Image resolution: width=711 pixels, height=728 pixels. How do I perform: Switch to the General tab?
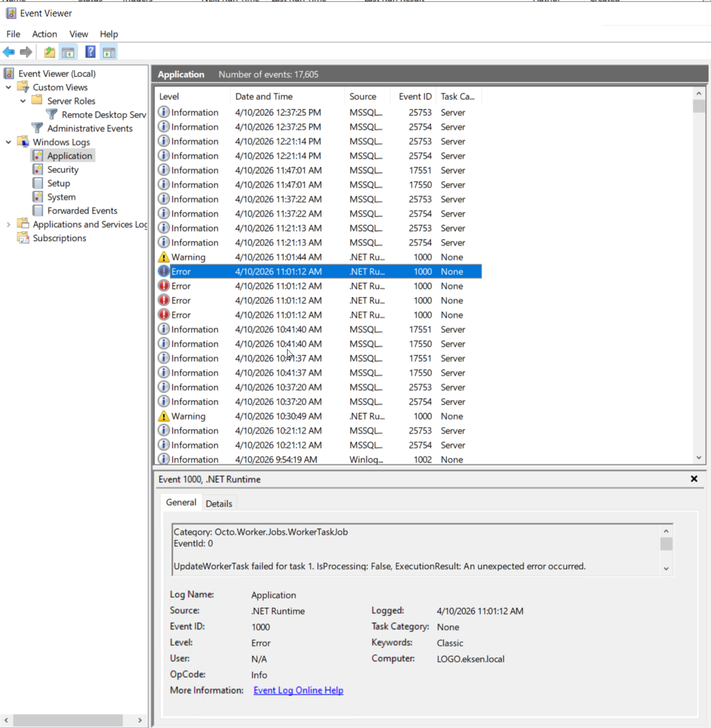click(x=181, y=502)
